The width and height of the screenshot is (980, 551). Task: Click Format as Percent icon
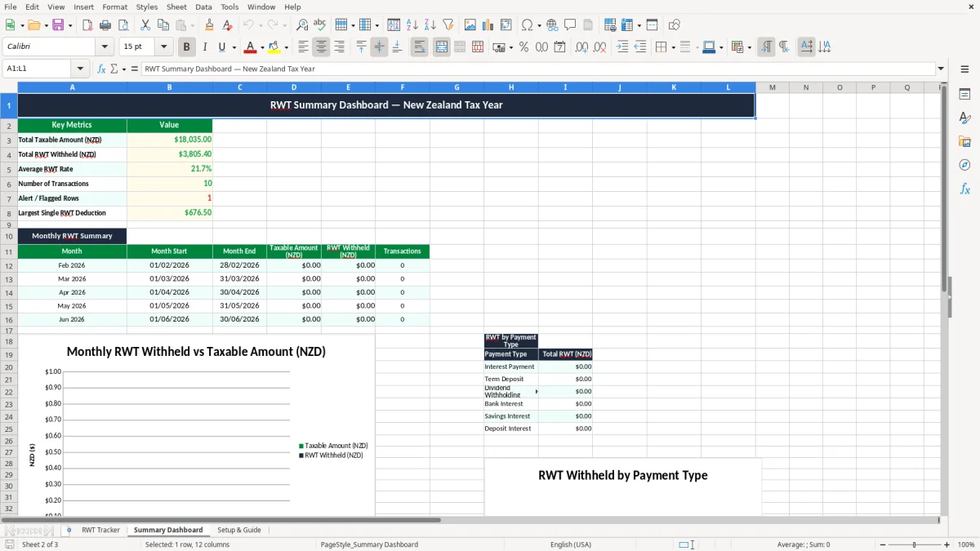click(523, 47)
